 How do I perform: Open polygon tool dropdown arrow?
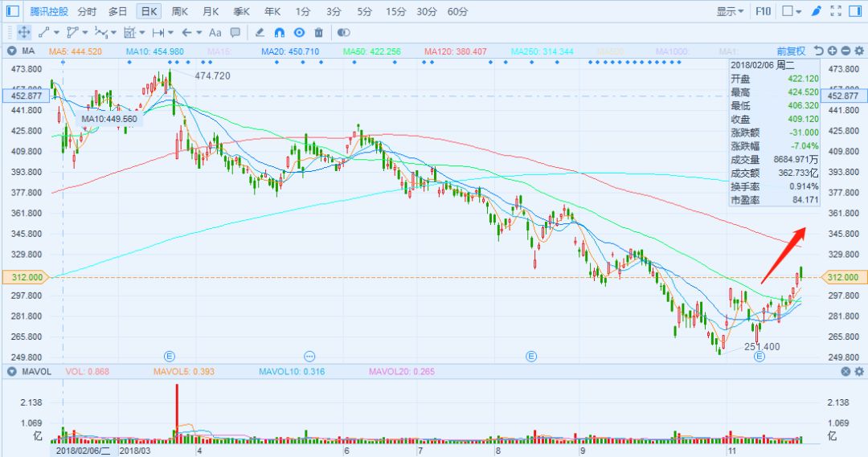(84, 33)
